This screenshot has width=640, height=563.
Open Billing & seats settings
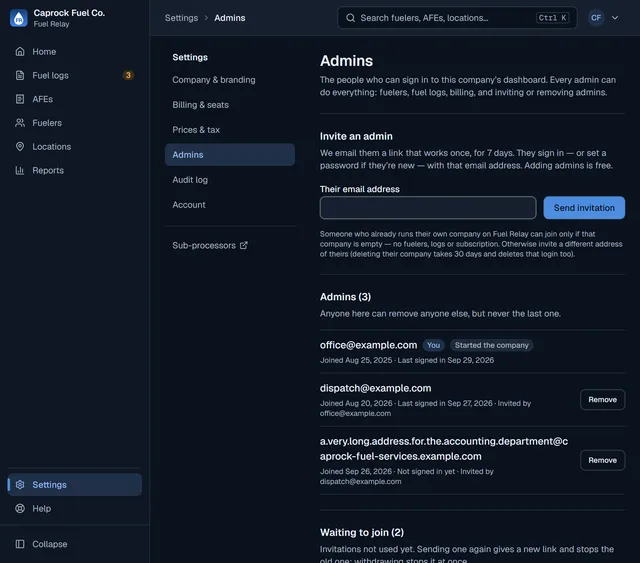coord(229,105)
